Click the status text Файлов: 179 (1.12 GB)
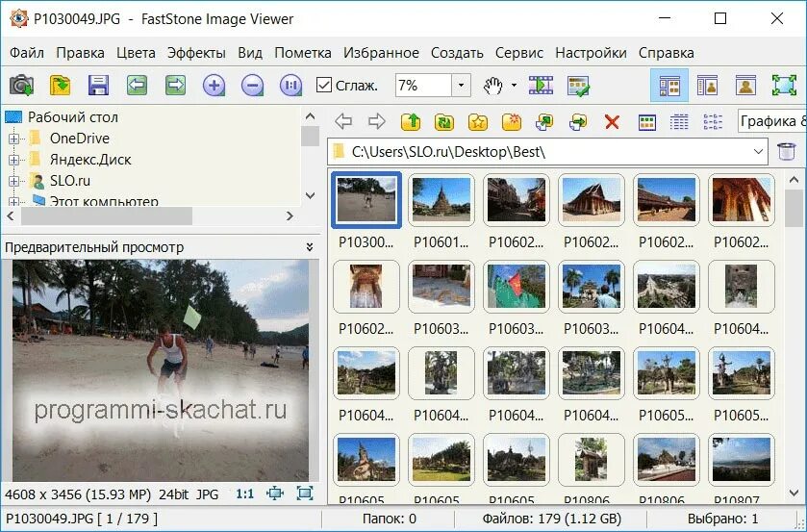Screen dimensions: 807x532 click(552, 519)
